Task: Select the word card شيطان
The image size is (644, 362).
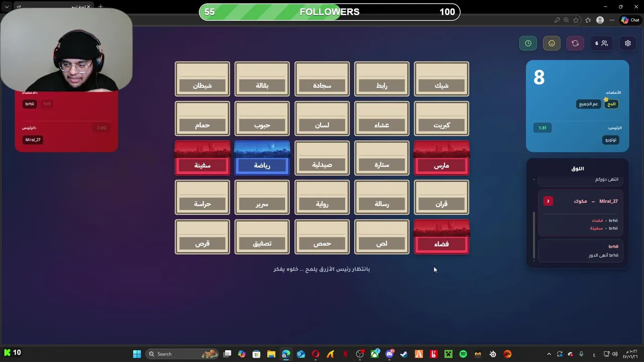Action: (202, 79)
